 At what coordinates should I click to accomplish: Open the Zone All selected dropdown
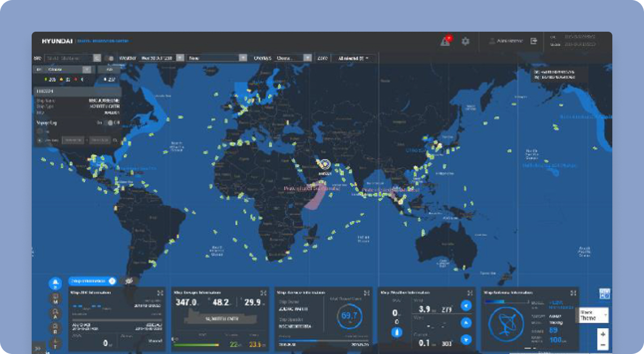pyautogui.click(x=353, y=58)
